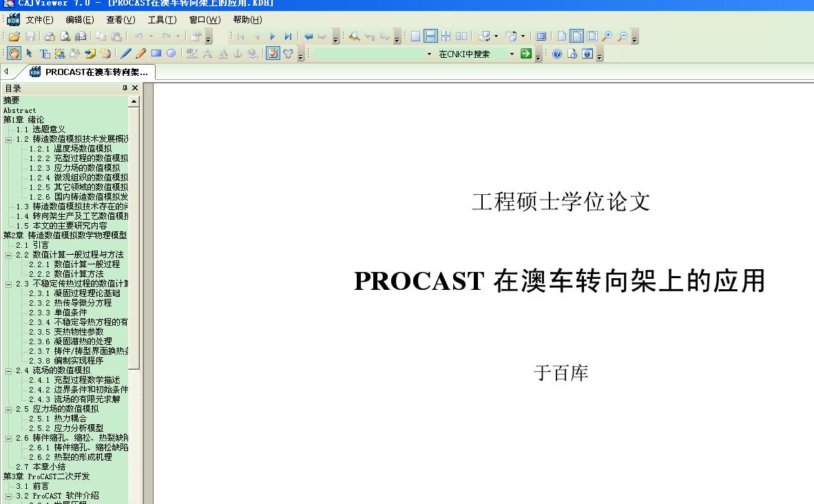814x504 pixels.
Task: Click the green search go arrow
Action: [526, 54]
